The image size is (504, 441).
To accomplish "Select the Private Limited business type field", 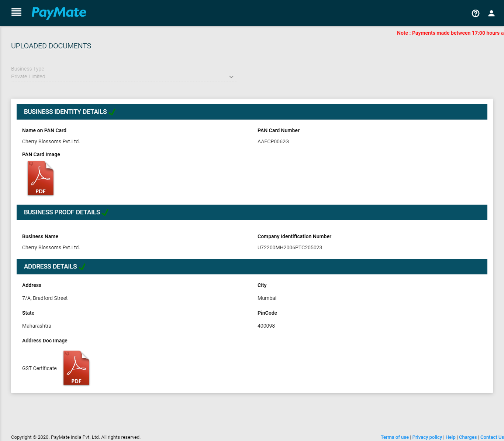I will click(x=124, y=76).
